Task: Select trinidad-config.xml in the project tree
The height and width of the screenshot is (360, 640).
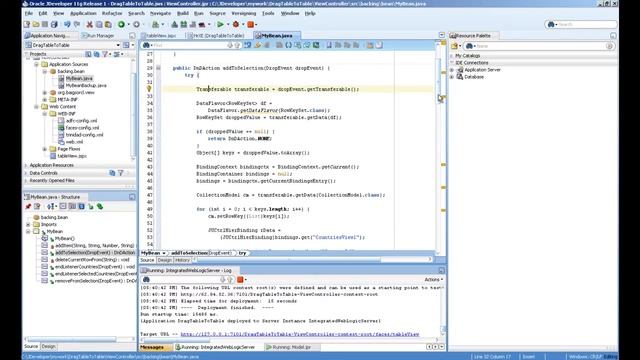Action: (84, 135)
